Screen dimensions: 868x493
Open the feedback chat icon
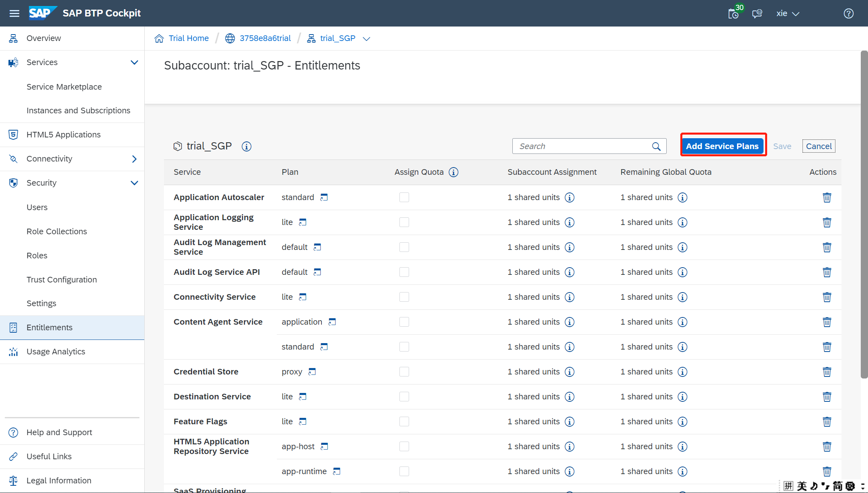click(x=757, y=14)
